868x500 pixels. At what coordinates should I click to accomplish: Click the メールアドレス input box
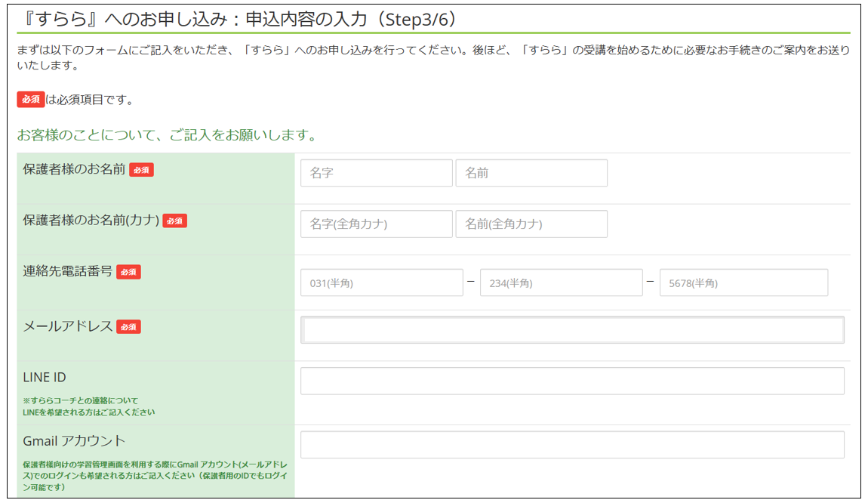point(572,330)
